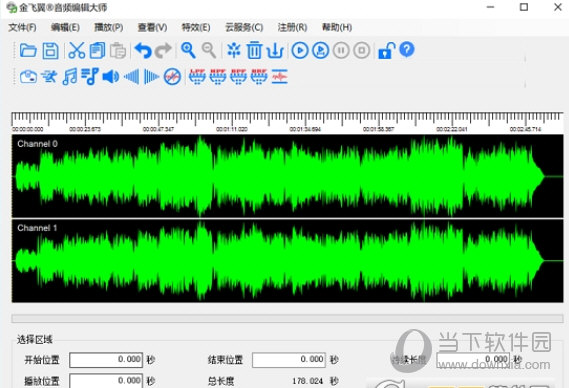The height and width of the screenshot is (388, 569).
Task: Click the Open File folder icon
Action: [28, 50]
